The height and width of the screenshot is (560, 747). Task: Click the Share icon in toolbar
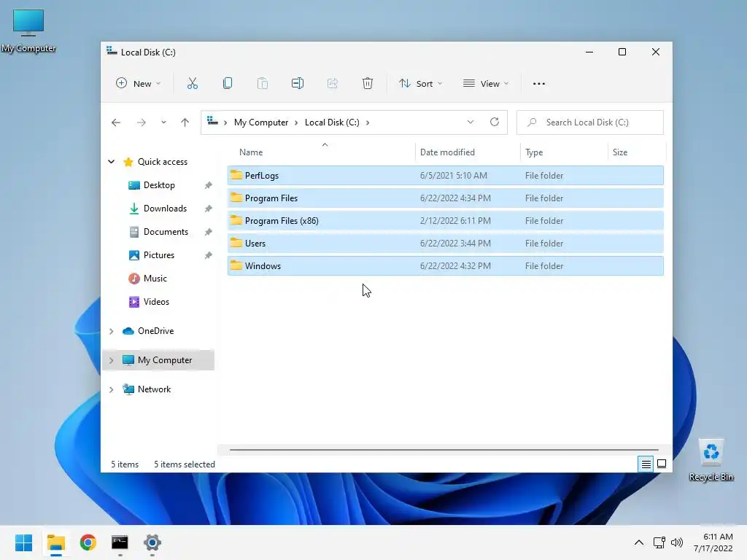coord(333,83)
